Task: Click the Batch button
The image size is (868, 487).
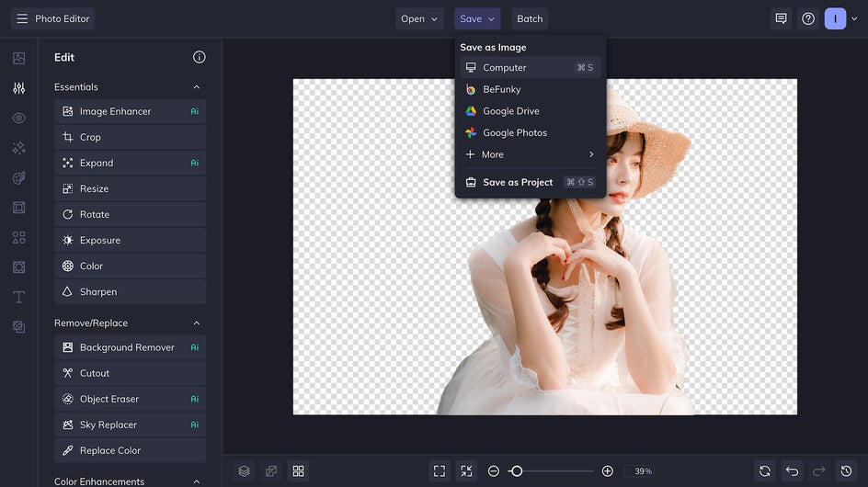Action: (530, 18)
